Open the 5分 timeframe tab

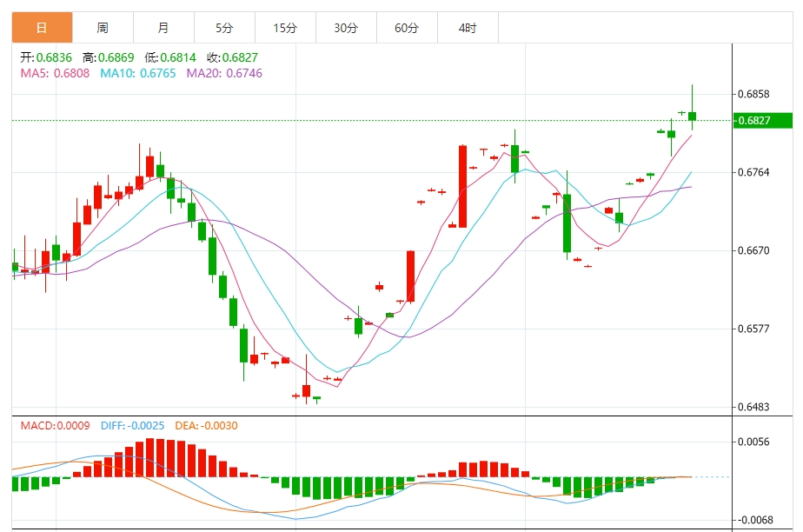[224, 28]
